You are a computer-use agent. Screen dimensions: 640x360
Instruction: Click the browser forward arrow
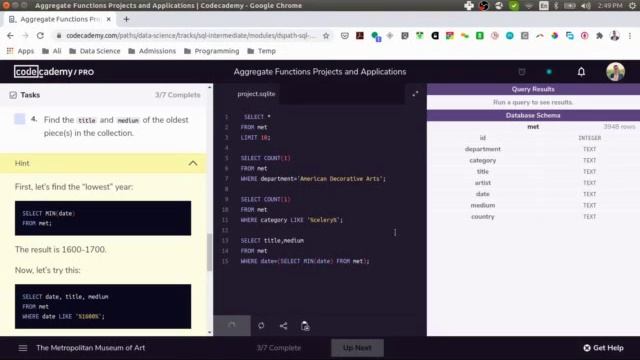tap(25, 36)
